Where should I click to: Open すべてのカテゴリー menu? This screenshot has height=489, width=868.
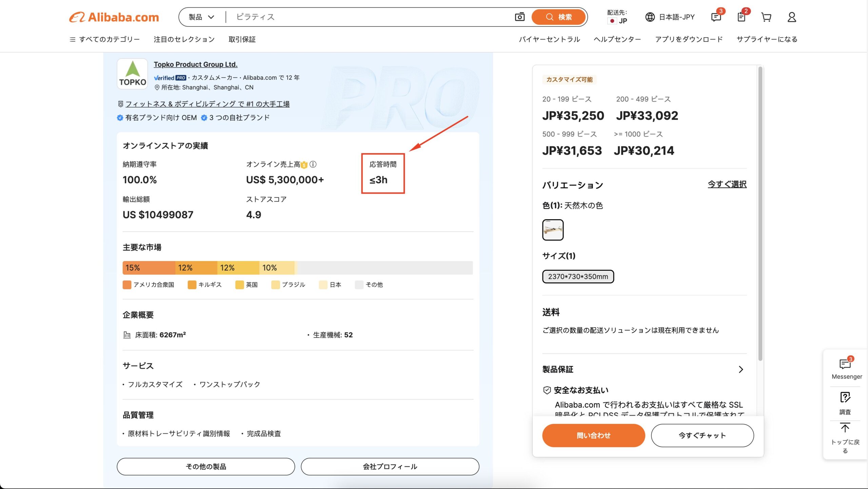click(104, 39)
